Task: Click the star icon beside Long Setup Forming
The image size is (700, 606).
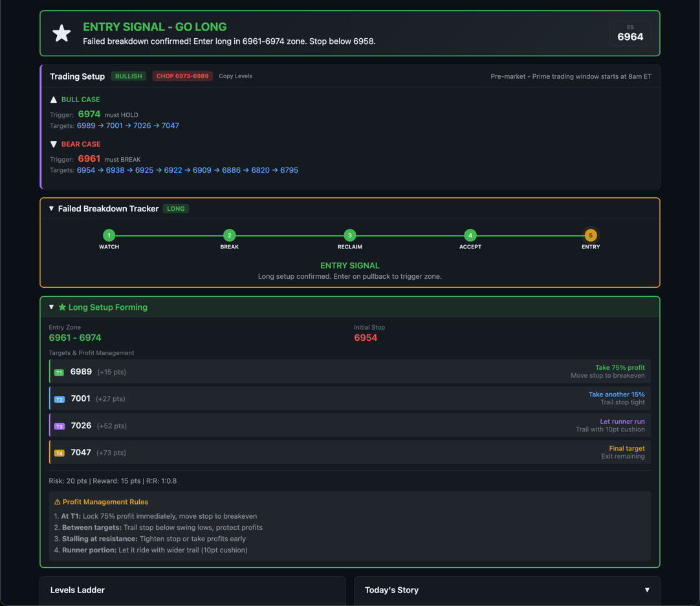Action: pos(63,307)
